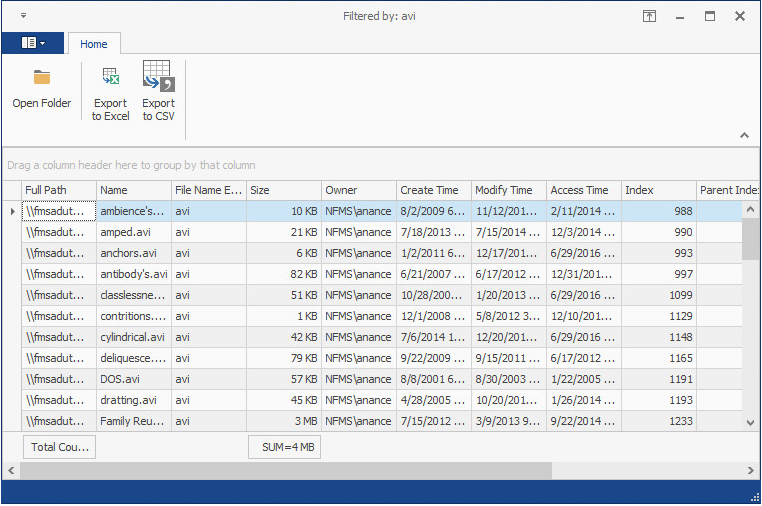The height and width of the screenshot is (506, 762).
Task: Open the Open Folder ribbon command
Action: tap(41, 90)
